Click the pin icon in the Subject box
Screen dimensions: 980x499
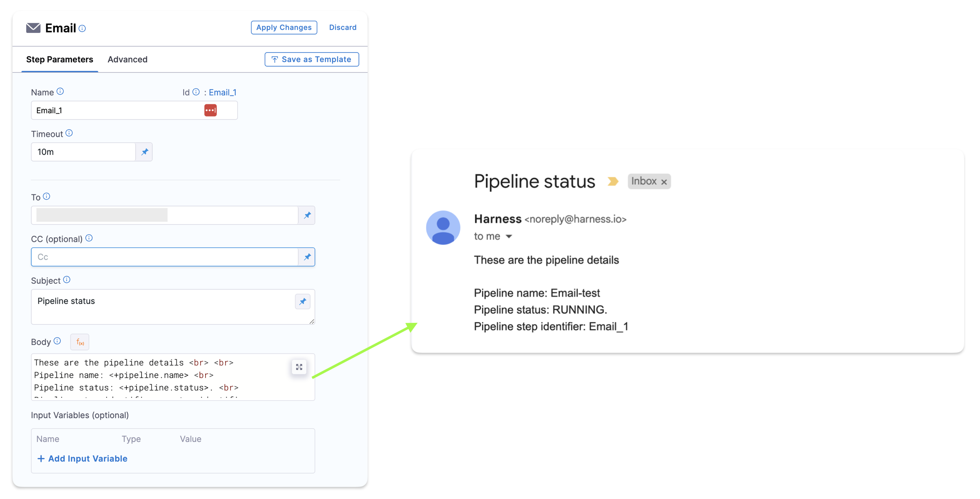click(303, 302)
